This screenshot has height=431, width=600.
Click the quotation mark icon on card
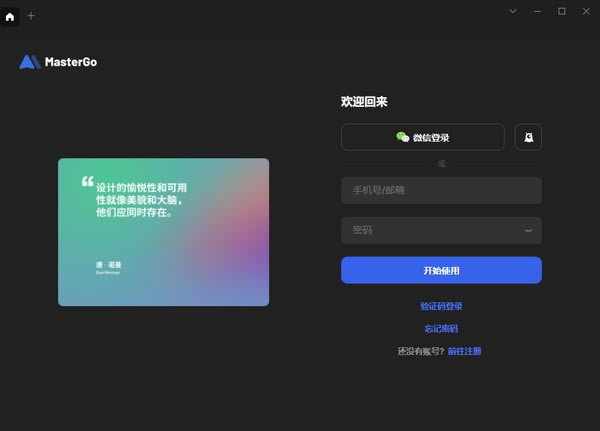coord(87,182)
